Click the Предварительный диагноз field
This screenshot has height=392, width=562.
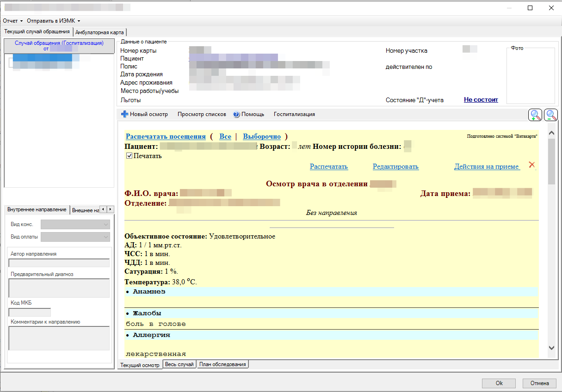59,288
